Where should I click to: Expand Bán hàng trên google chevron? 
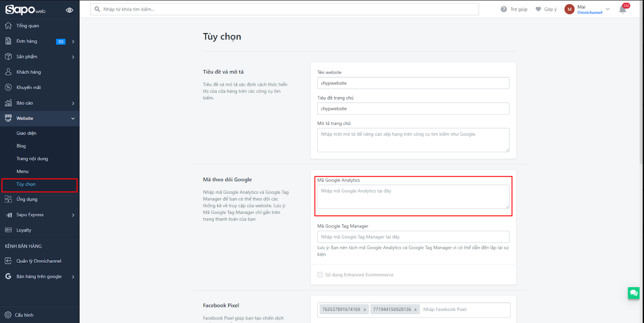click(73, 277)
